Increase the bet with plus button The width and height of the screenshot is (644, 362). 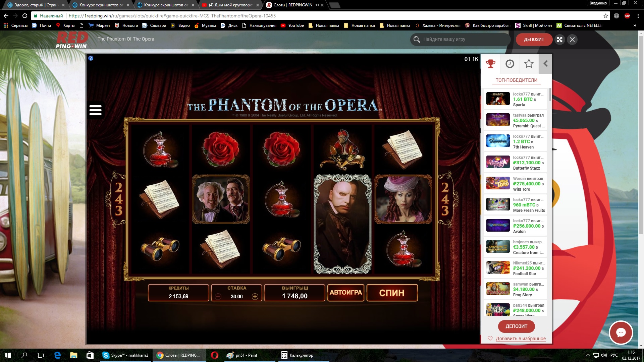[255, 297]
